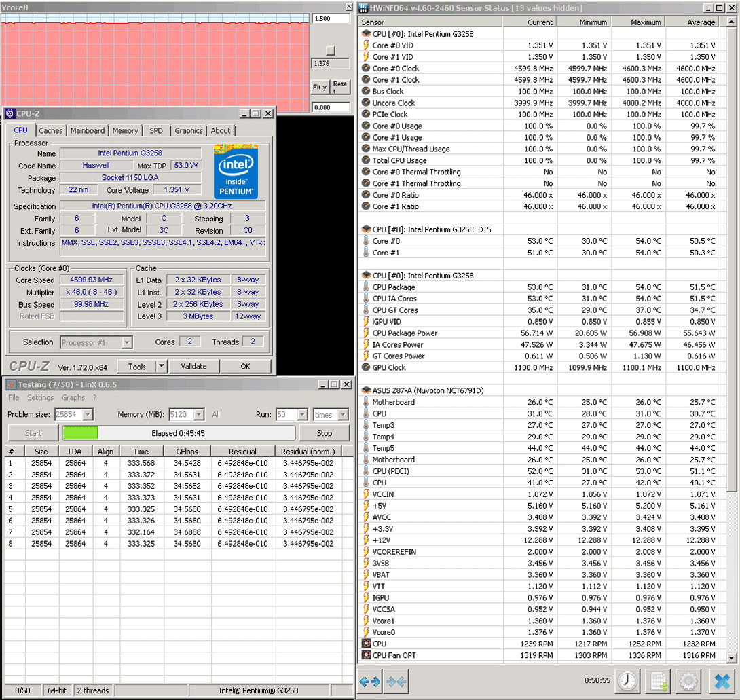The width and height of the screenshot is (740, 700).
Task: Click HWiNFO vertical scrollbar thumb
Action: (731, 259)
